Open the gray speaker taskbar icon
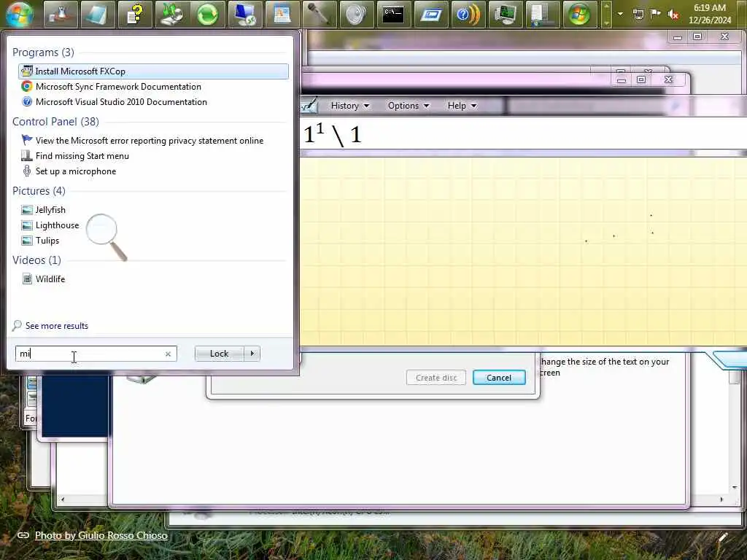This screenshot has width=747, height=560. pos(356,14)
